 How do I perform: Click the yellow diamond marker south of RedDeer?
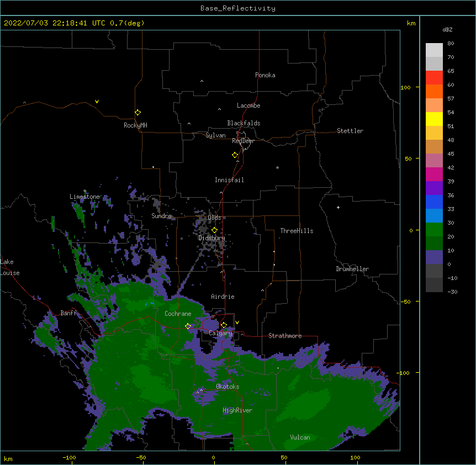pos(235,155)
